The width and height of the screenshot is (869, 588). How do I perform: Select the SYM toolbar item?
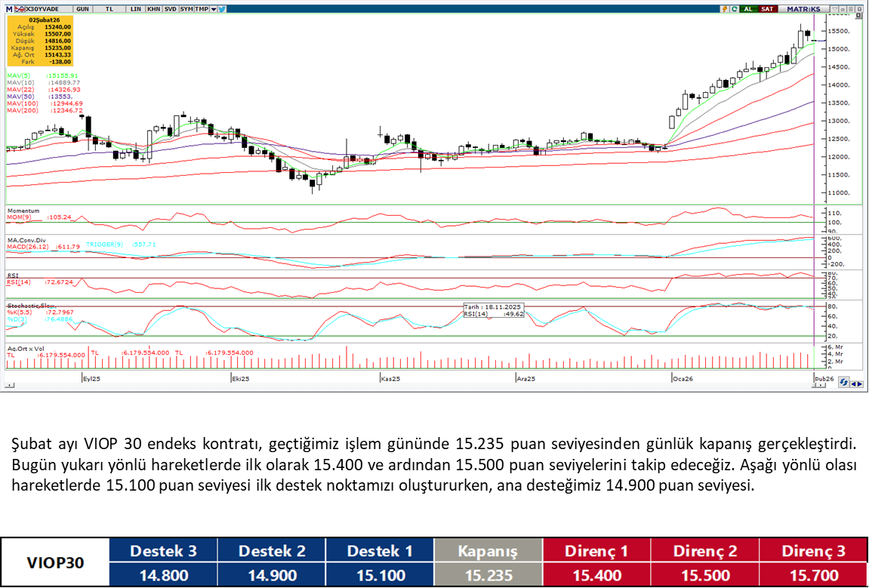[x=186, y=9]
